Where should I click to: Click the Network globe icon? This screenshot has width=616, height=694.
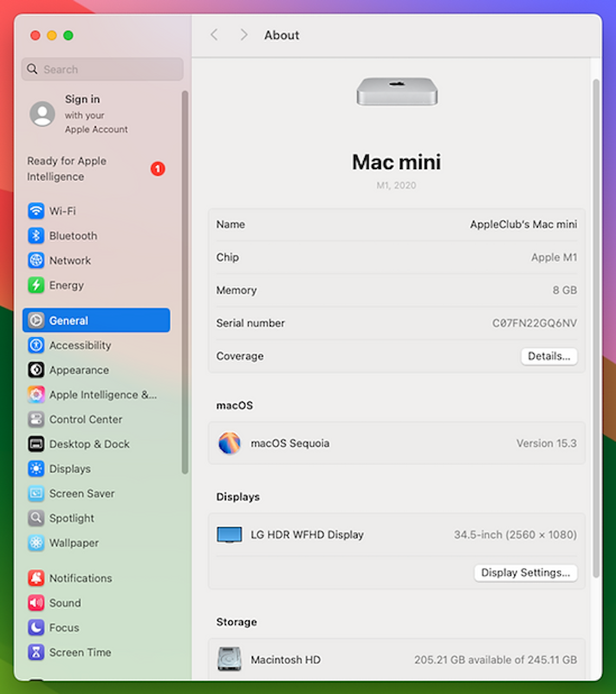(36, 260)
